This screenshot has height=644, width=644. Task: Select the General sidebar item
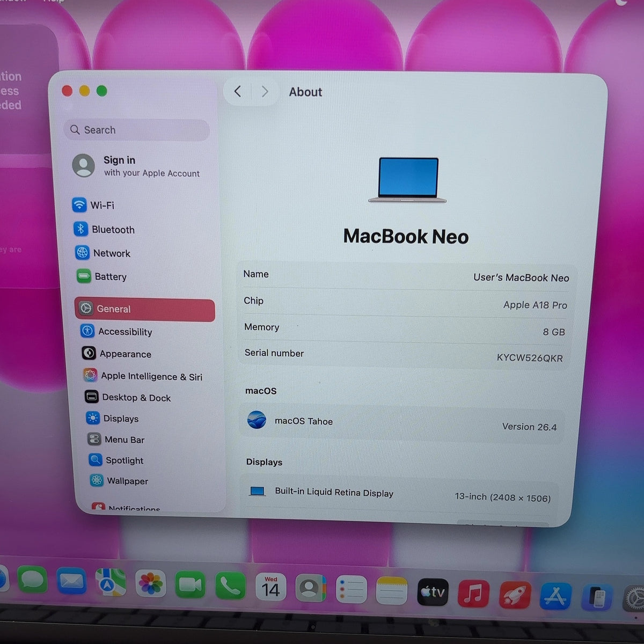point(145,310)
